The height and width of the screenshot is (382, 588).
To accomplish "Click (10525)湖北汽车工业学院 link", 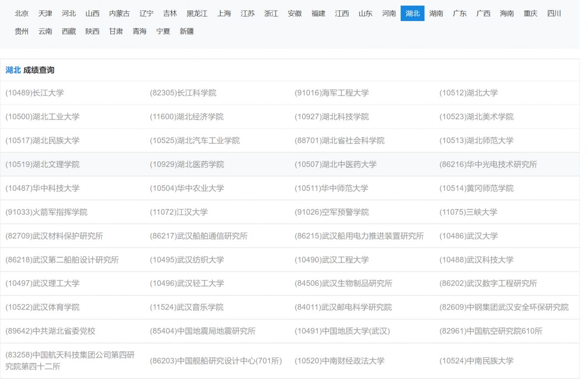I will click(195, 141).
